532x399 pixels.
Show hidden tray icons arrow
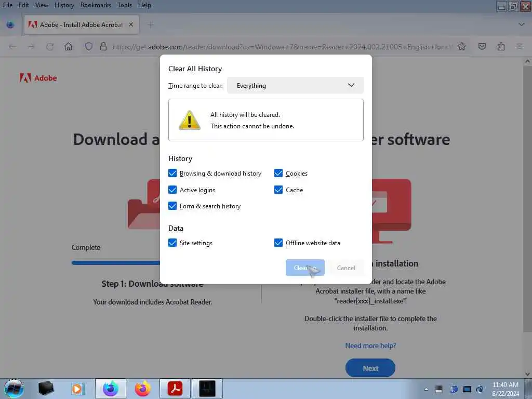click(x=426, y=389)
